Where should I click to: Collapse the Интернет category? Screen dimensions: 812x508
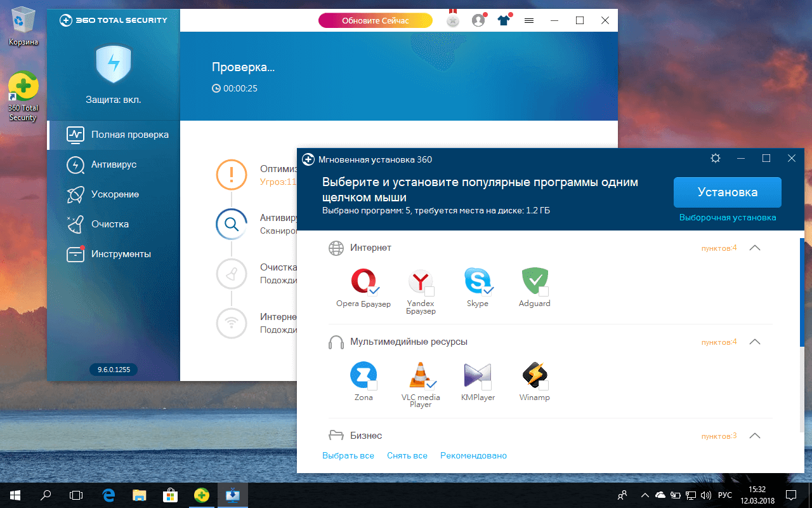754,248
